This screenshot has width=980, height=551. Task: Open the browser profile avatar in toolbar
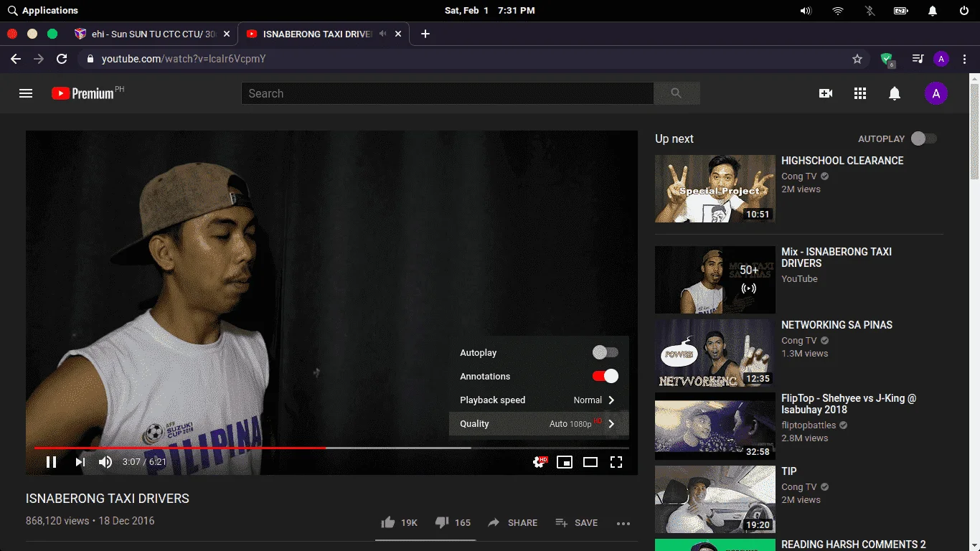[941, 59]
